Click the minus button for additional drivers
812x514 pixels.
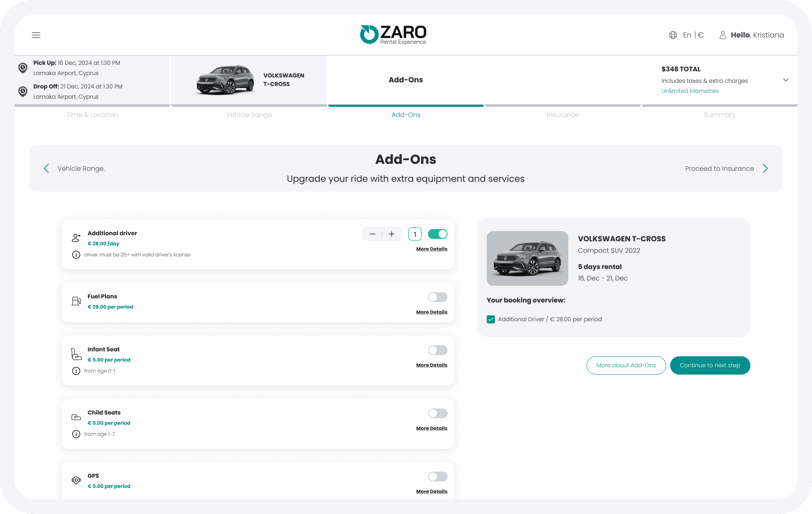pos(373,234)
